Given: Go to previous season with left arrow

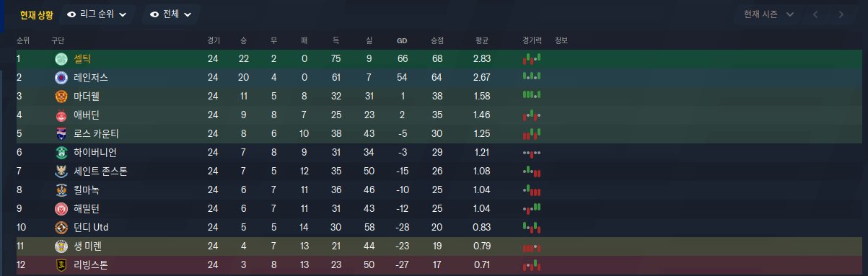Looking at the screenshot, I should click(815, 14).
